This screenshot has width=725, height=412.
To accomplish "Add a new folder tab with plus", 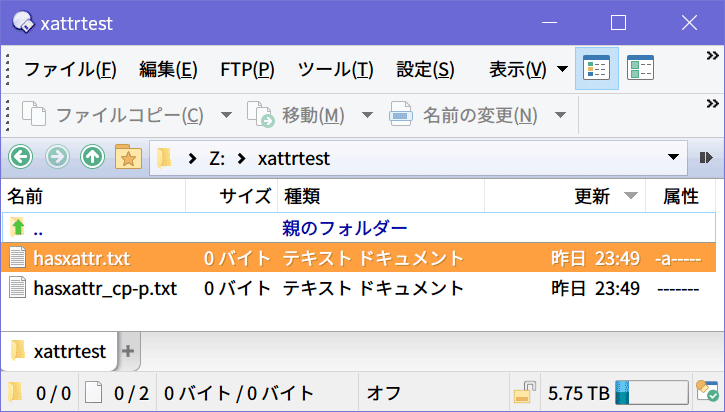I will point(128,351).
